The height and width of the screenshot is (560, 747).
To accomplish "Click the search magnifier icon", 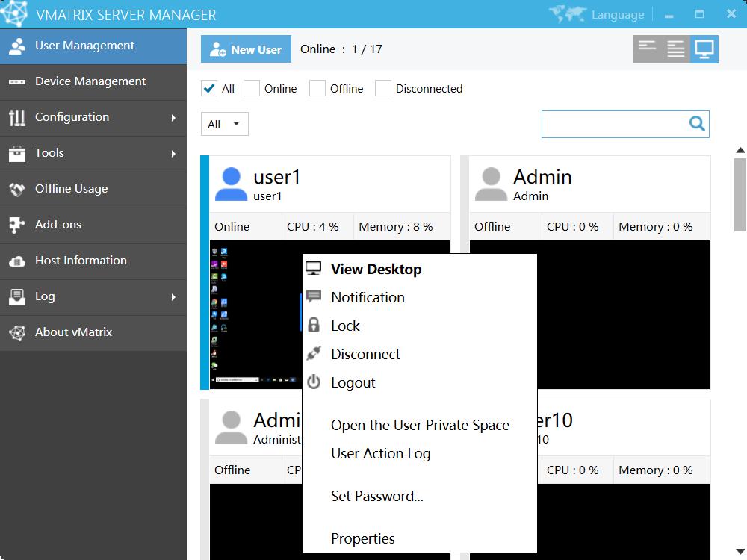I will pos(697,124).
